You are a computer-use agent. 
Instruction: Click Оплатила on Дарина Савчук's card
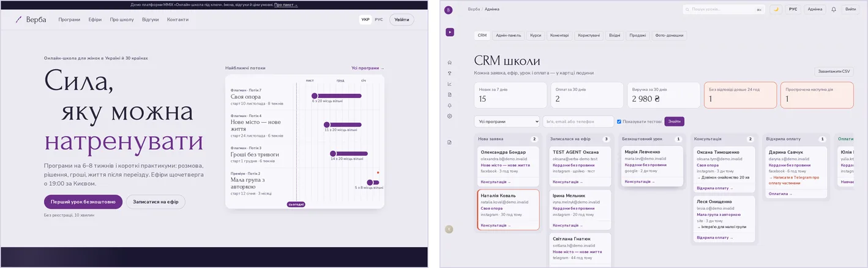coord(780,194)
